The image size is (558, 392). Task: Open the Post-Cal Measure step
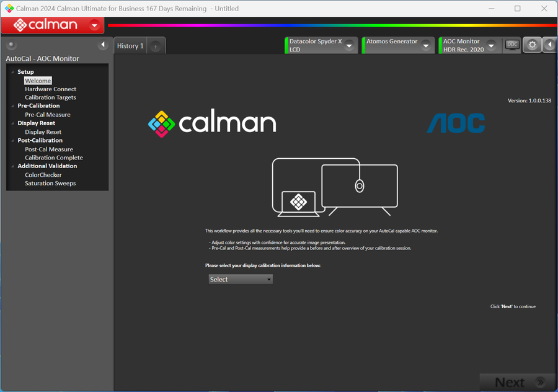click(x=49, y=149)
